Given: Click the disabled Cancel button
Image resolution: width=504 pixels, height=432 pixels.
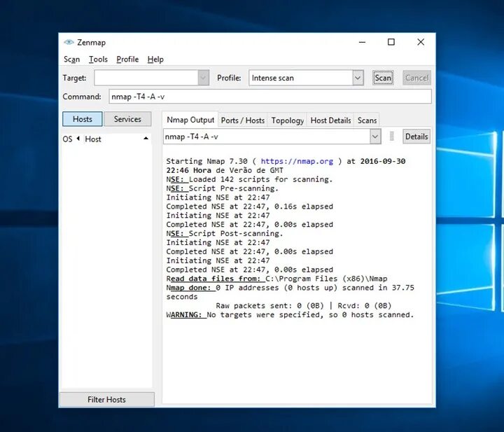Looking at the screenshot, I should [x=416, y=78].
